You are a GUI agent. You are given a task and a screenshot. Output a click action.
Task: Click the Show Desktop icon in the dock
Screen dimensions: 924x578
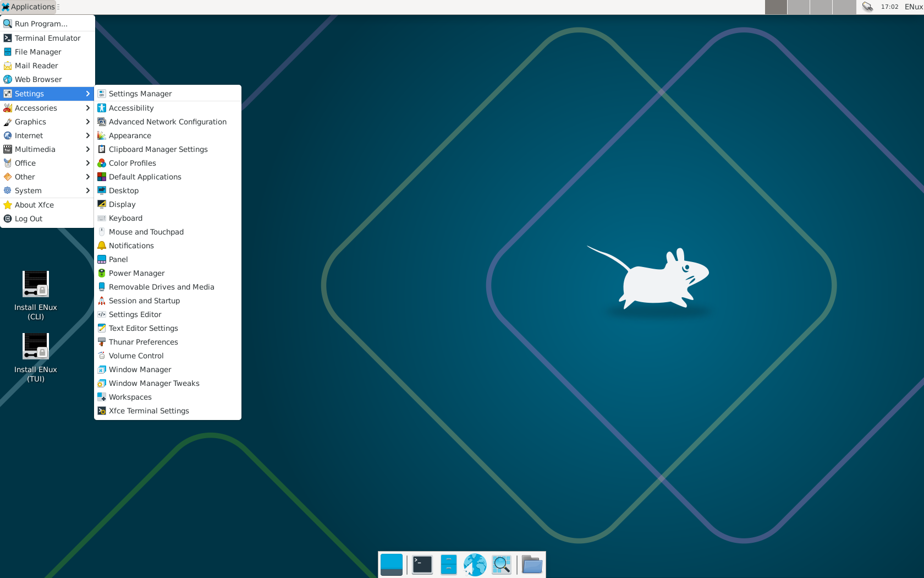pos(392,565)
